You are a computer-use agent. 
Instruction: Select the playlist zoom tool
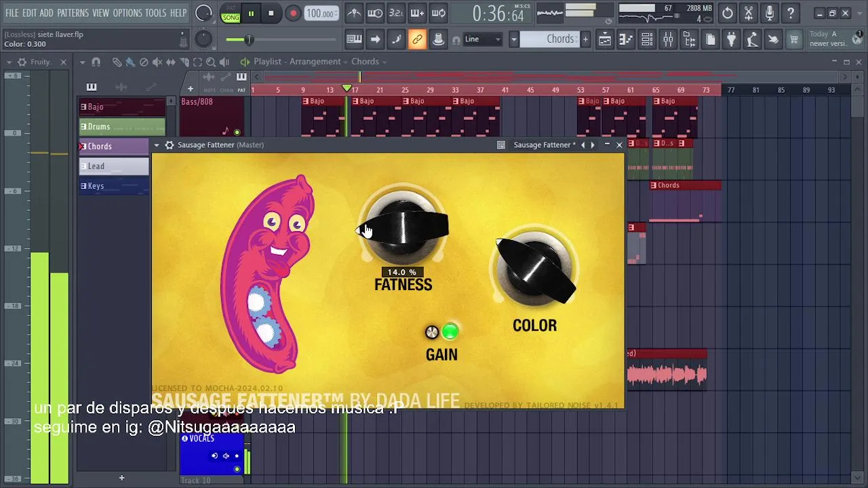click(211, 62)
